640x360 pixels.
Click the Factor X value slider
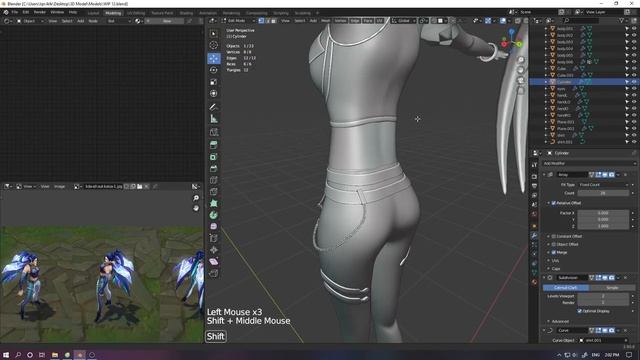coord(603,213)
